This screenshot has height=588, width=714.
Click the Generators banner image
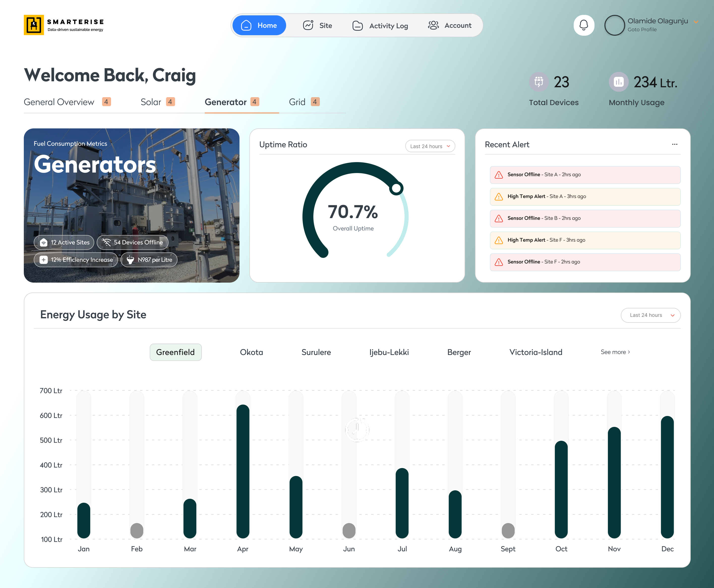coord(131,205)
